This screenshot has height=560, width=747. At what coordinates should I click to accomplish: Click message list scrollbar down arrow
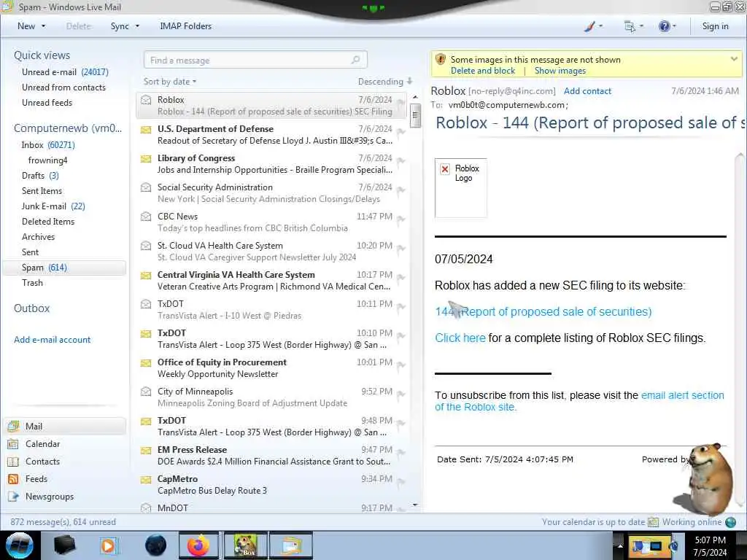[x=415, y=505]
